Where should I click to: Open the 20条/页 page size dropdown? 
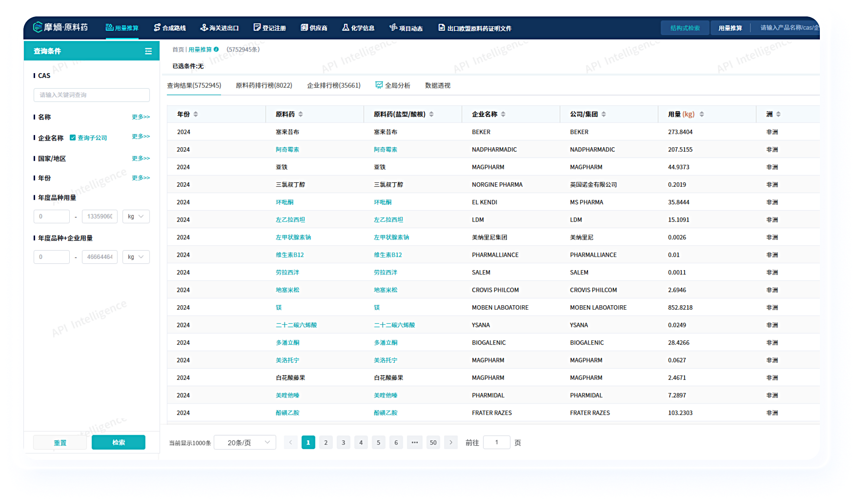click(x=245, y=443)
